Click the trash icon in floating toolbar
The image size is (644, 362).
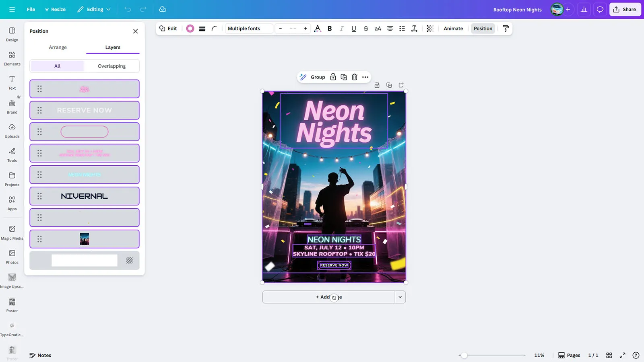[354, 77]
